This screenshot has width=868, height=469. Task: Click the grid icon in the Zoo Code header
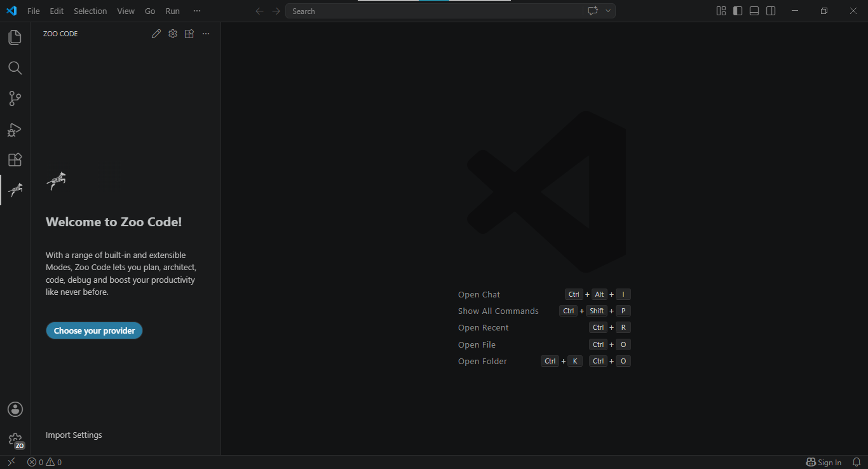[189, 34]
